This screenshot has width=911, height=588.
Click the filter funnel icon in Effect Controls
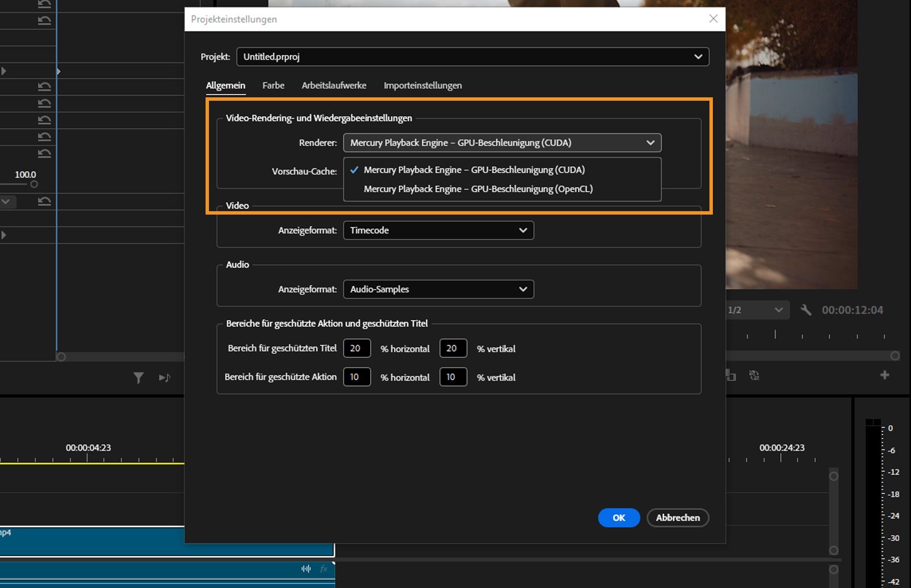(x=138, y=377)
